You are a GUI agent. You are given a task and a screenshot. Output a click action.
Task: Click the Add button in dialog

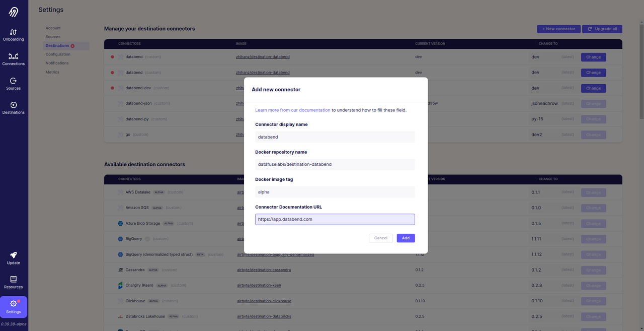pyautogui.click(x=406, y=238)
